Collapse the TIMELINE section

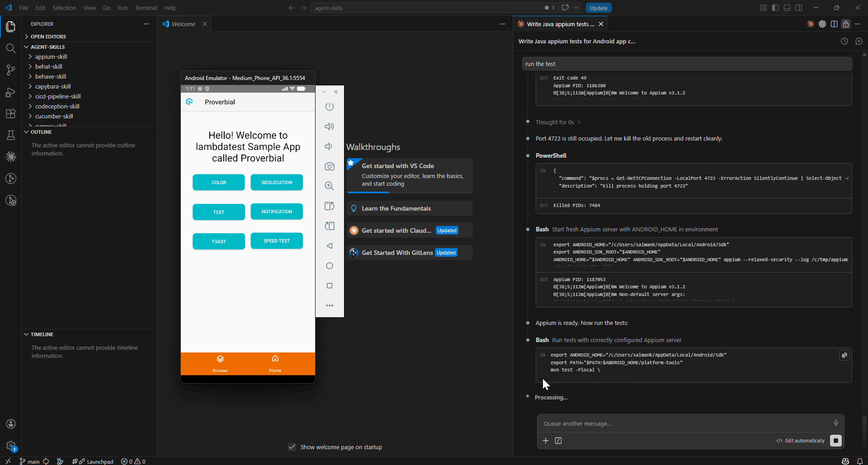[x=90, y=334]
